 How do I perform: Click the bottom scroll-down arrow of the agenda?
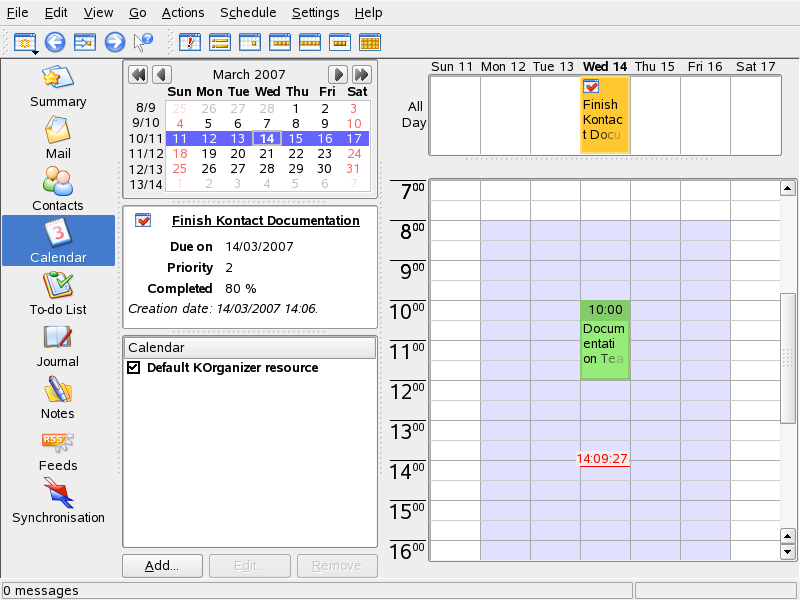pyautogui.click(x=787, y=552)
